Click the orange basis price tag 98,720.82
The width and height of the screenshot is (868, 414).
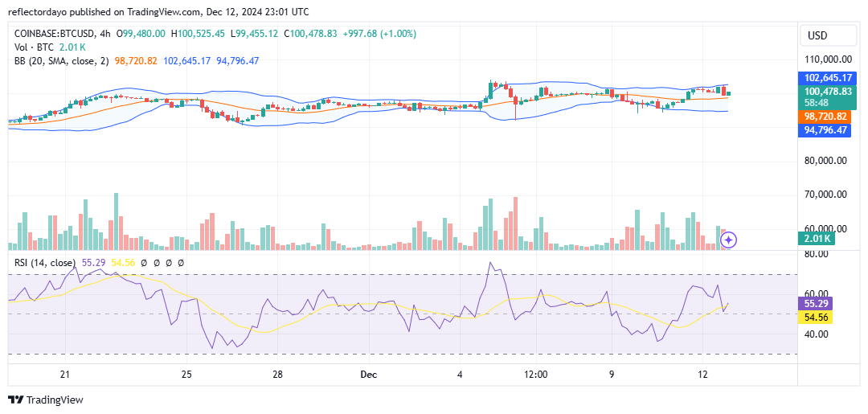coord(823,117)
